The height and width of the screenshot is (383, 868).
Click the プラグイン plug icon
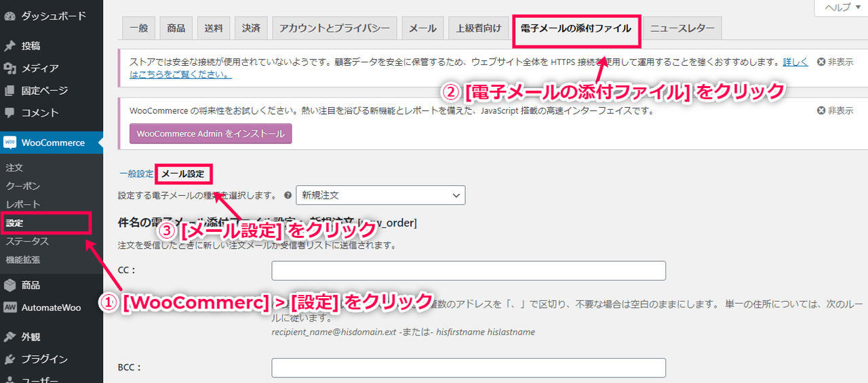[9, 359]
